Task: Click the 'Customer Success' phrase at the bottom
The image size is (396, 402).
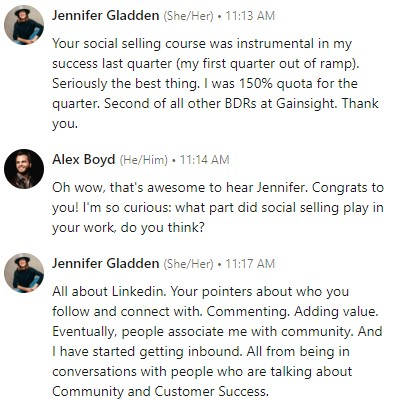Action: click(x=211, y=391)
